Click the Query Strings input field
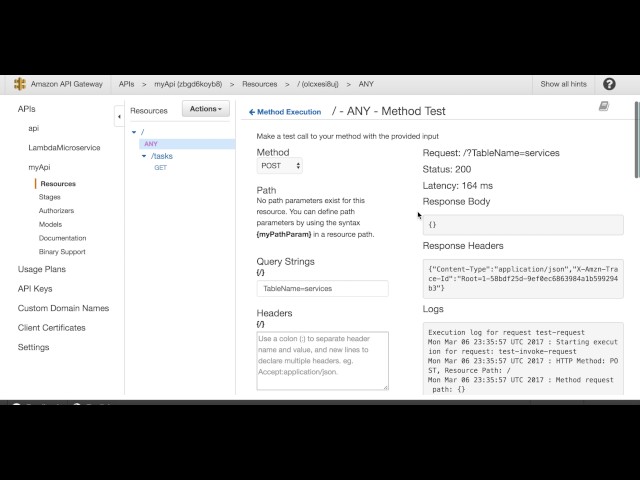Image resolution: width=640 pixels, height=480 pixels. point(322,289)
